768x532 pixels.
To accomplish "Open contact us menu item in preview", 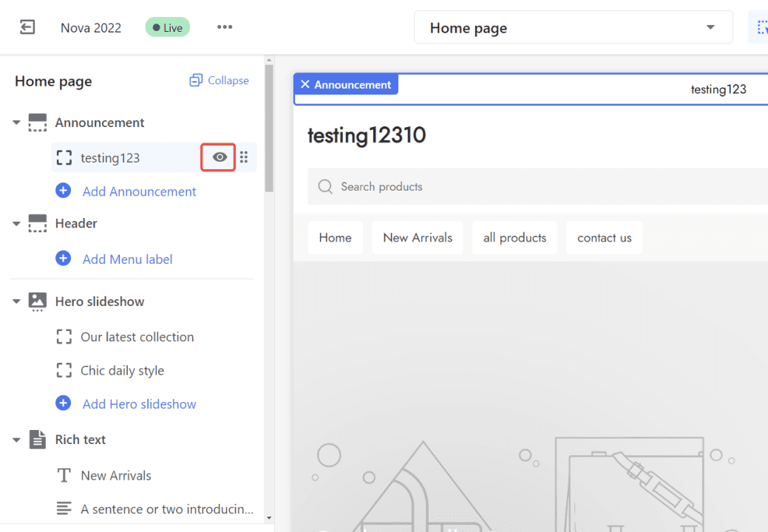I will (x=605, y=238).
